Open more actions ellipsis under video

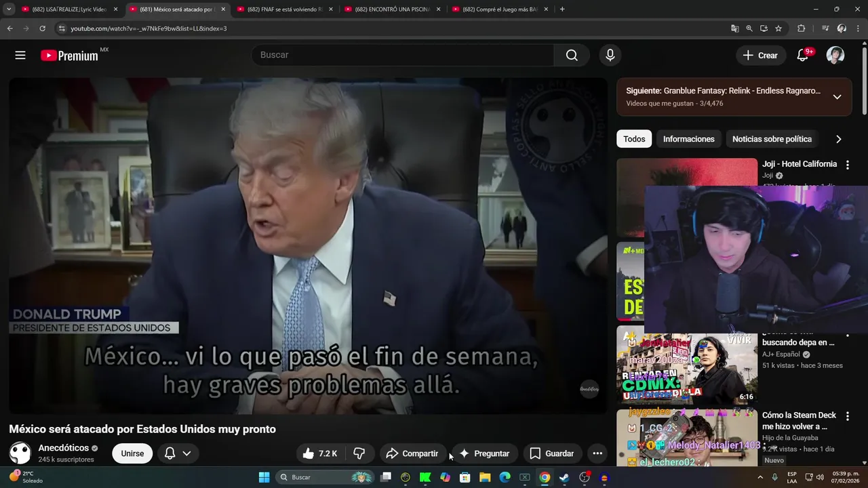pyautogui.click(x=597, y=453)
